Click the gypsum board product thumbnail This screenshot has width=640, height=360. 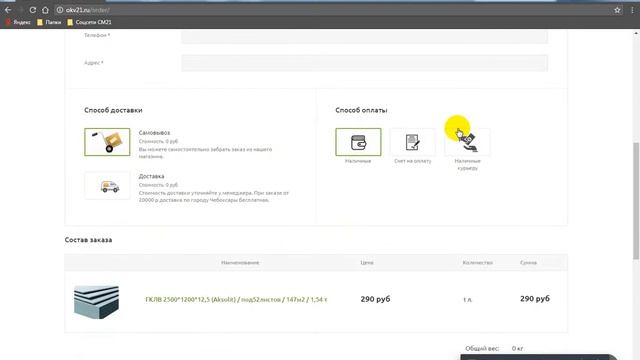[96, 302]
